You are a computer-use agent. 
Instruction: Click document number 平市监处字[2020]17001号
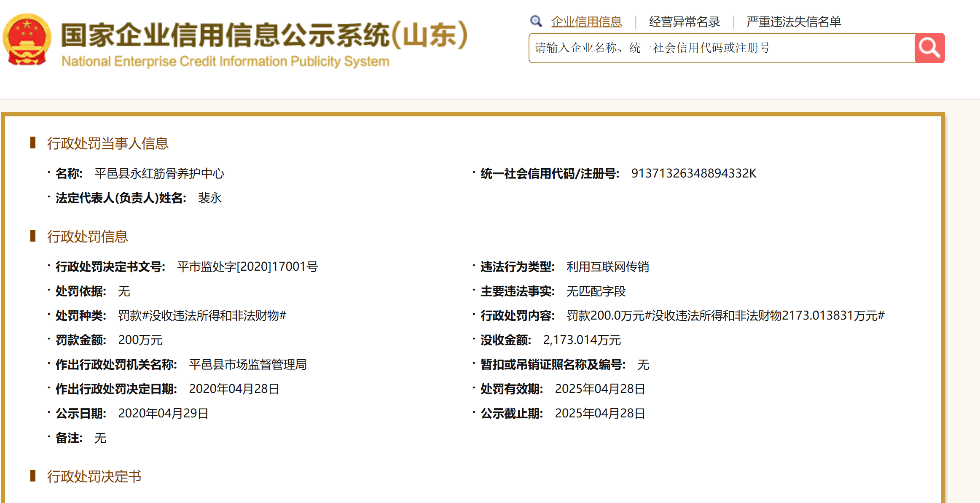click(247, 266)
